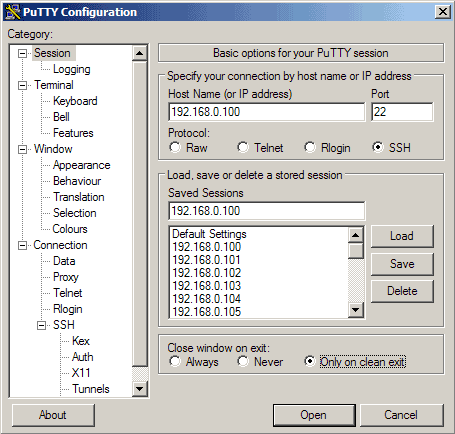The height and width of the screenshot is (434, 455).
Task: Open the Logging category
Action: [x=72, y=69]
